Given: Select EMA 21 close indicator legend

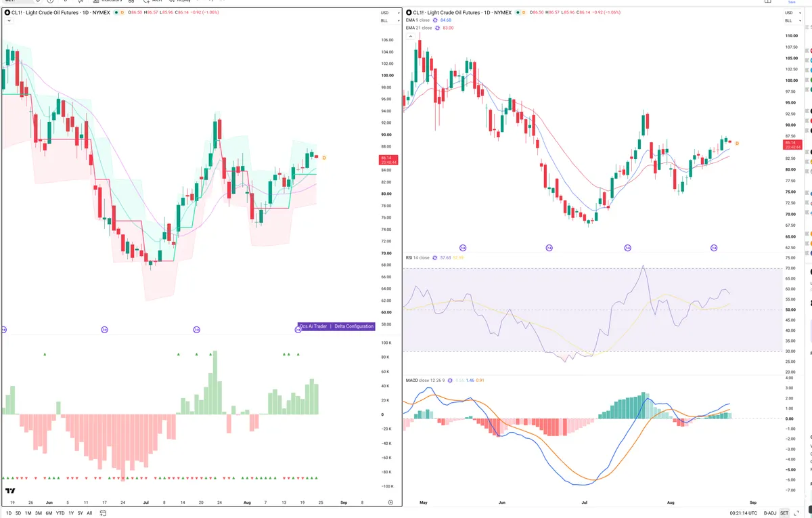Looking at the screenshot, I should click(x=419, y=28).
